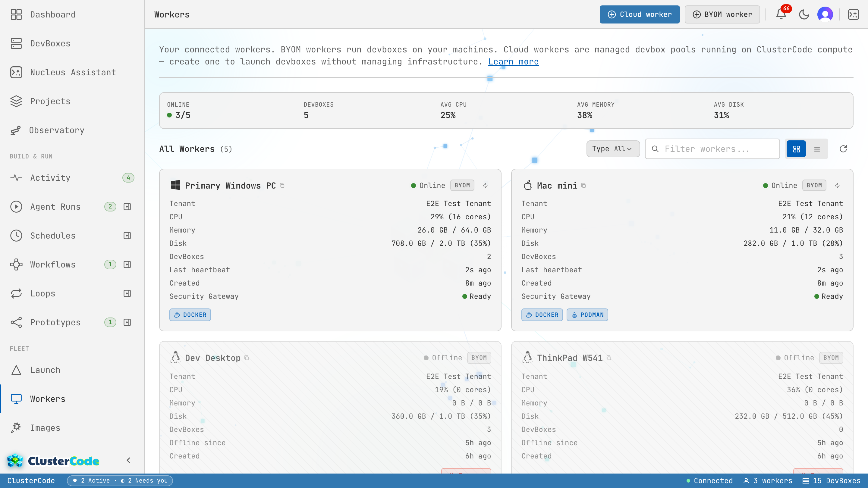Viewport: 868px width, 488px height.
Task: Add a BYOM worker
Action: (x=722, y=14)
